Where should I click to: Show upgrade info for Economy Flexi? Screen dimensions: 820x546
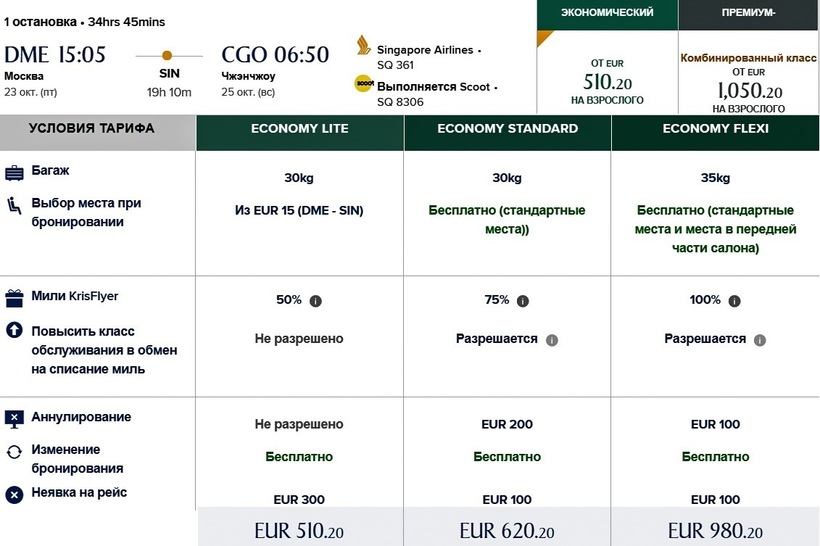pos(760,340)
